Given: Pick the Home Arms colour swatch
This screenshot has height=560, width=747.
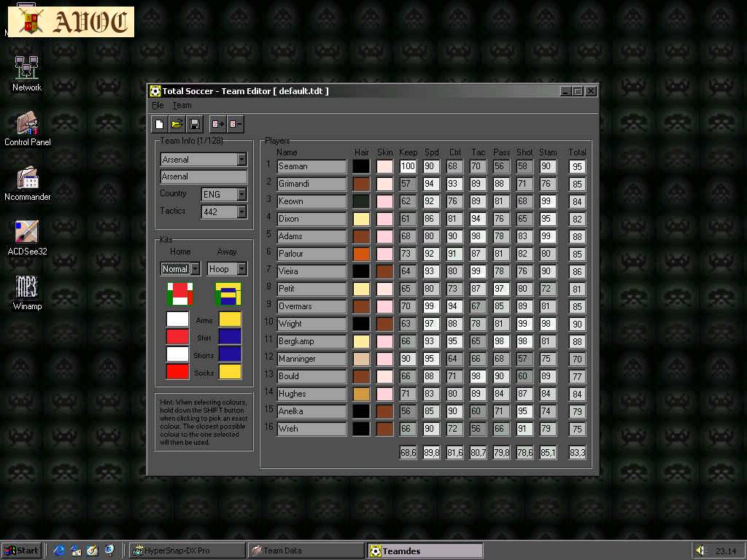Looking at the screenshot, I should tap(177, 319).
